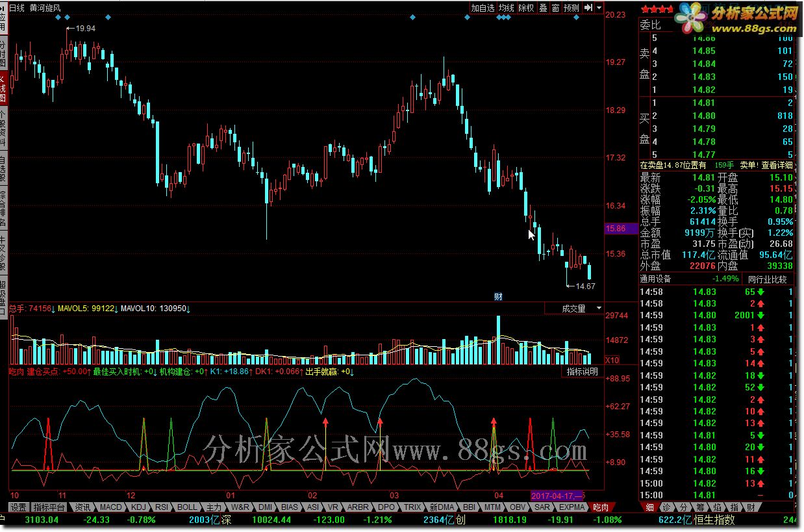Switch indicator to RSI
The image size is (804, 532).
[x=162, y=507]
